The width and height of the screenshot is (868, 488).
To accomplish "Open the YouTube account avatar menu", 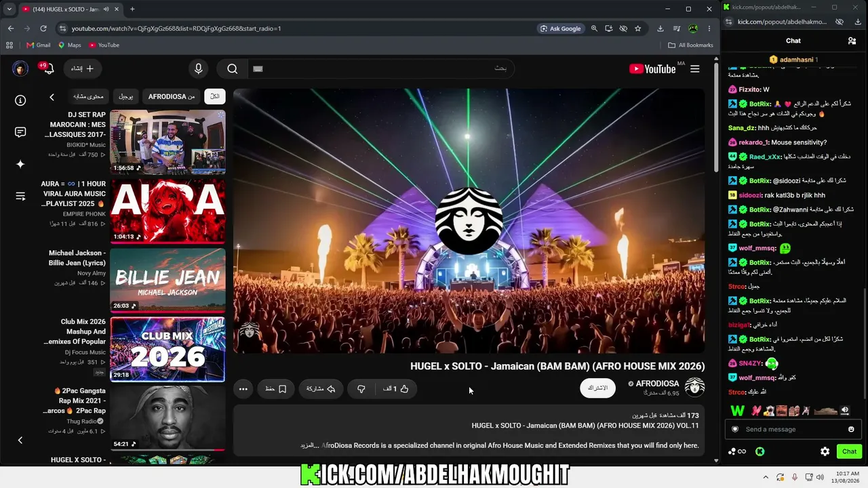I will click(20, 68).
